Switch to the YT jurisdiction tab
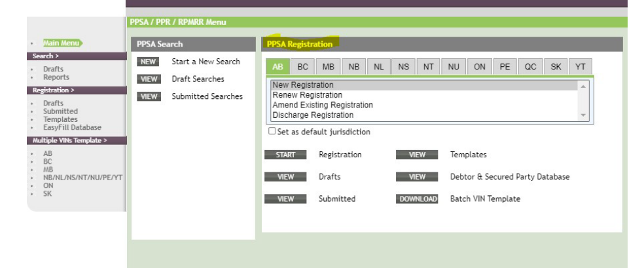Image resolution: width=644 pixels, height=268 pixels. pyautogui.click(x=581, y=67)
